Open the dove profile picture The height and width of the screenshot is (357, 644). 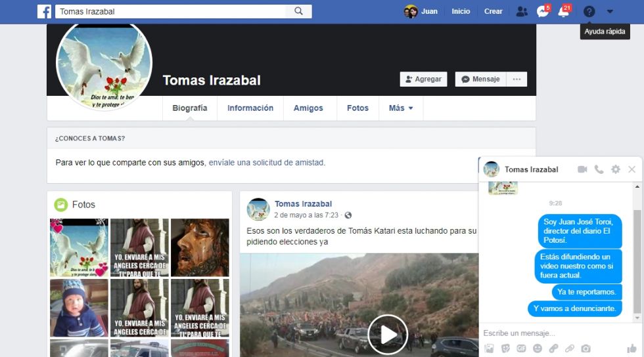point(104,64)
